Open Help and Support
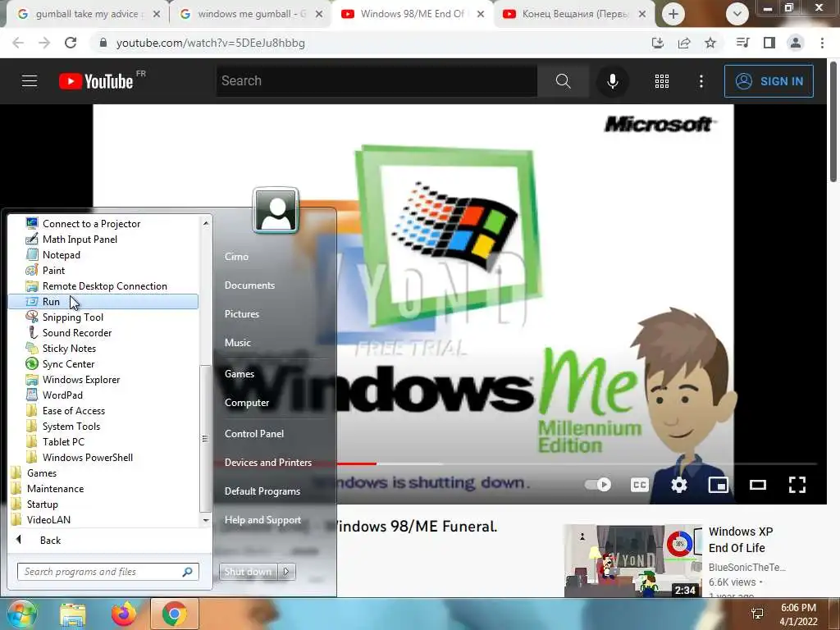 [x=262, y=520]
